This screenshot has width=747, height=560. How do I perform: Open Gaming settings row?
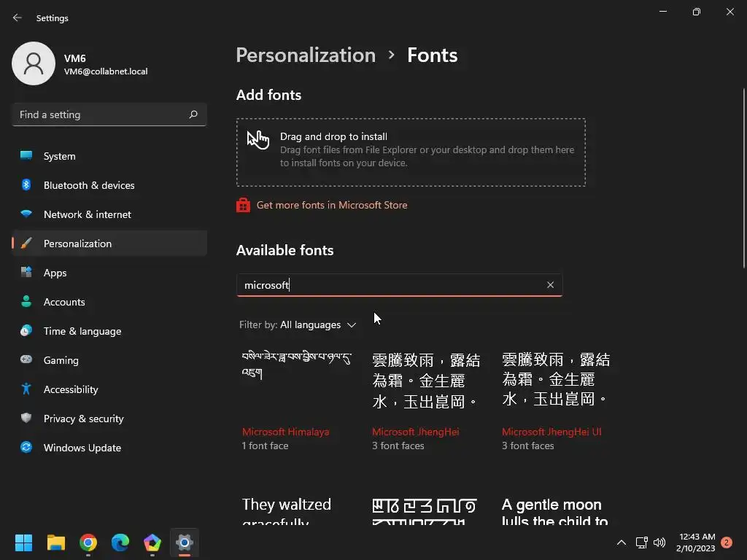point(109,360)
